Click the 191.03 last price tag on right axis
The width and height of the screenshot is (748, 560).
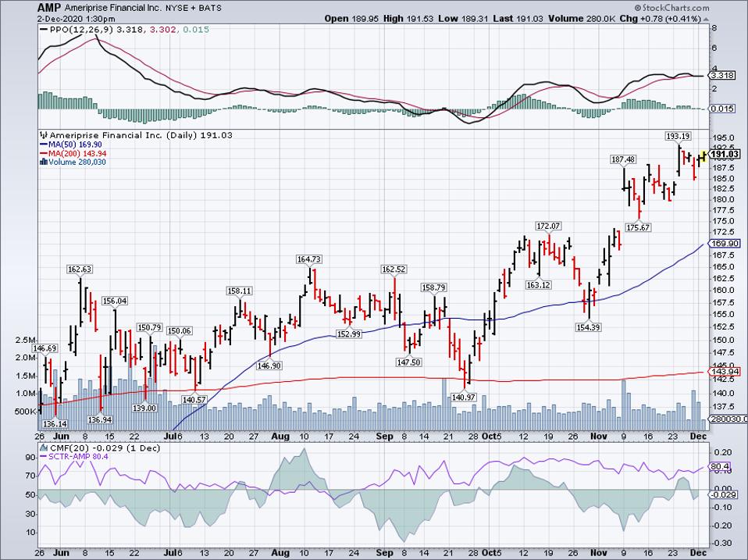point(724,154)
